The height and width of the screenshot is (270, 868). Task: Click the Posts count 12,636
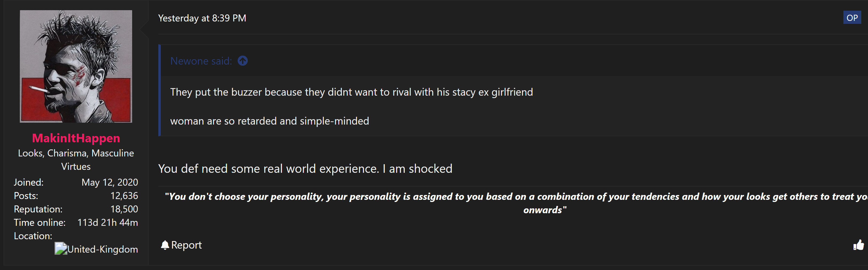pyautogui.click(x=124, y=196)
